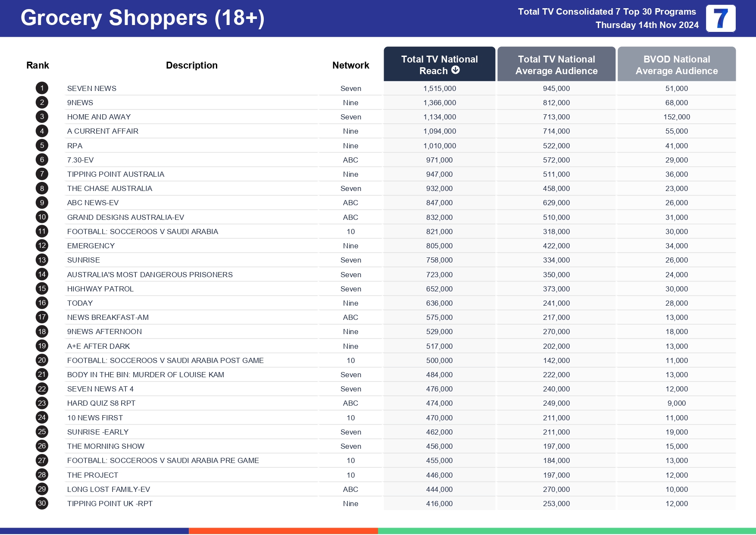This screenshot has width=756, height=535.
Task: Select the rank 20 circle badge
Action: tap(42, 360)
